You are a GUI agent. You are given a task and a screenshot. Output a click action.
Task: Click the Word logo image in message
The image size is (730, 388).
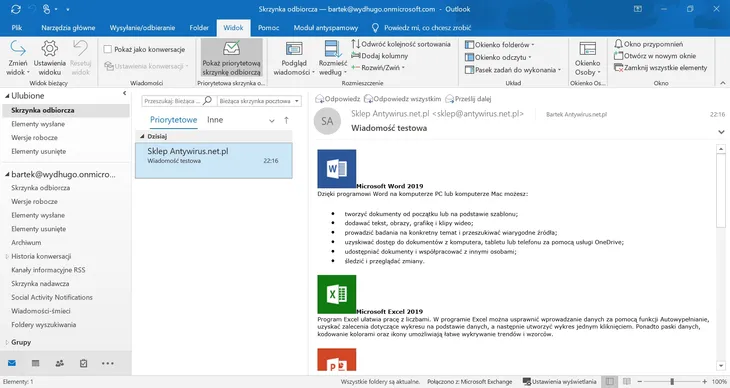[x=337, y=169]
